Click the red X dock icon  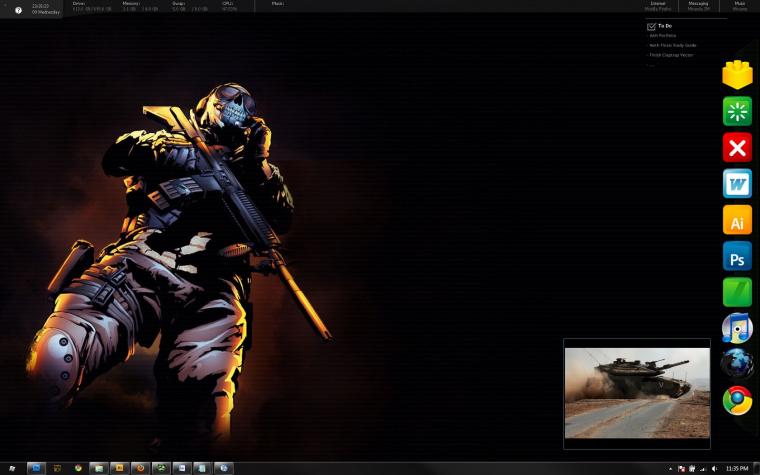tap(737, 147)
